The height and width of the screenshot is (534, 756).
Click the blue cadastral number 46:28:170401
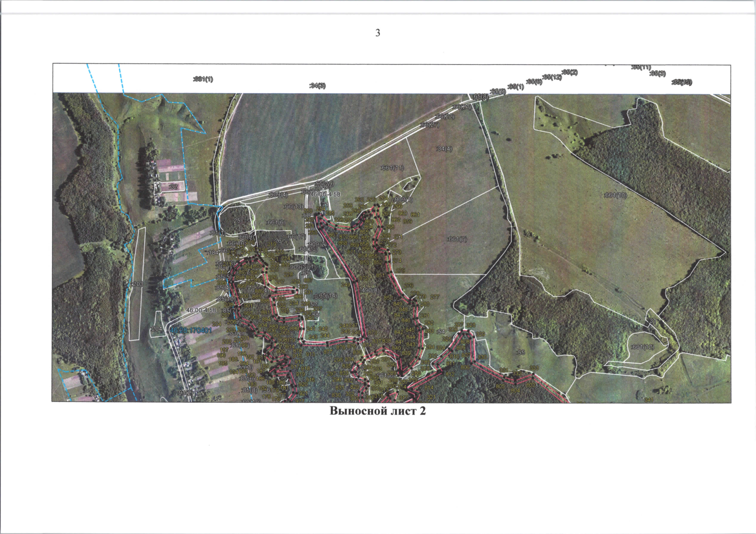[x=191, y=331]
